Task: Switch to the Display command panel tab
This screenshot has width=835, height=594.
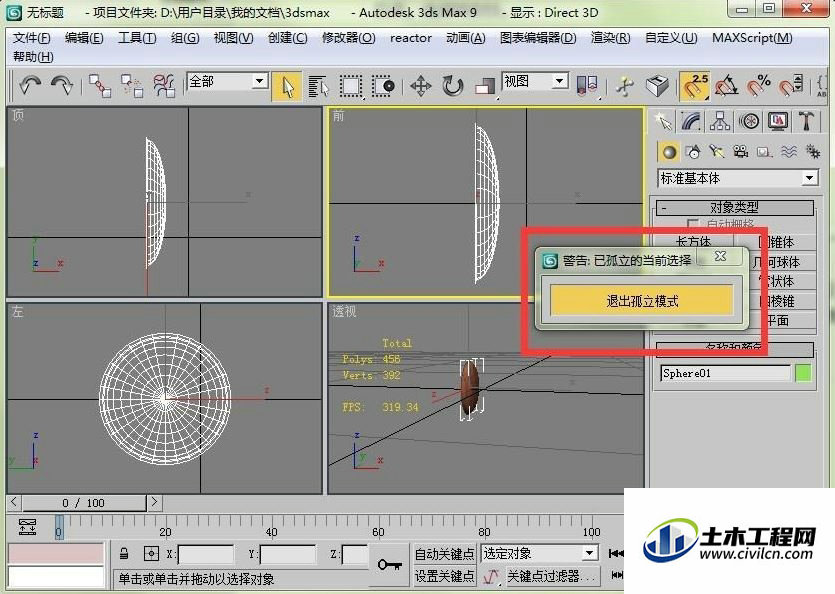Action: (x=778, y=121)
